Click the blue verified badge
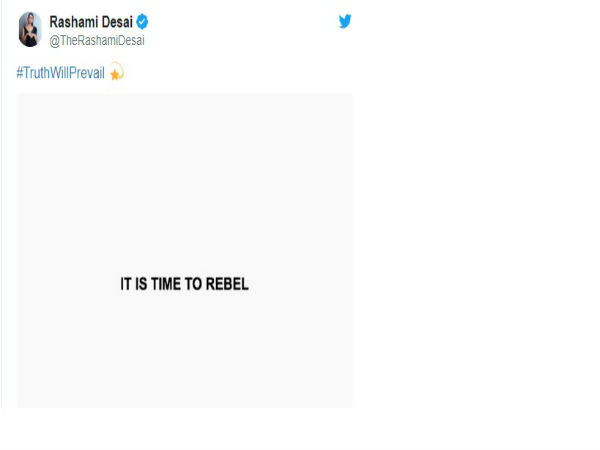This screenshot has width=600, height=450. click(x=142, y=22)
